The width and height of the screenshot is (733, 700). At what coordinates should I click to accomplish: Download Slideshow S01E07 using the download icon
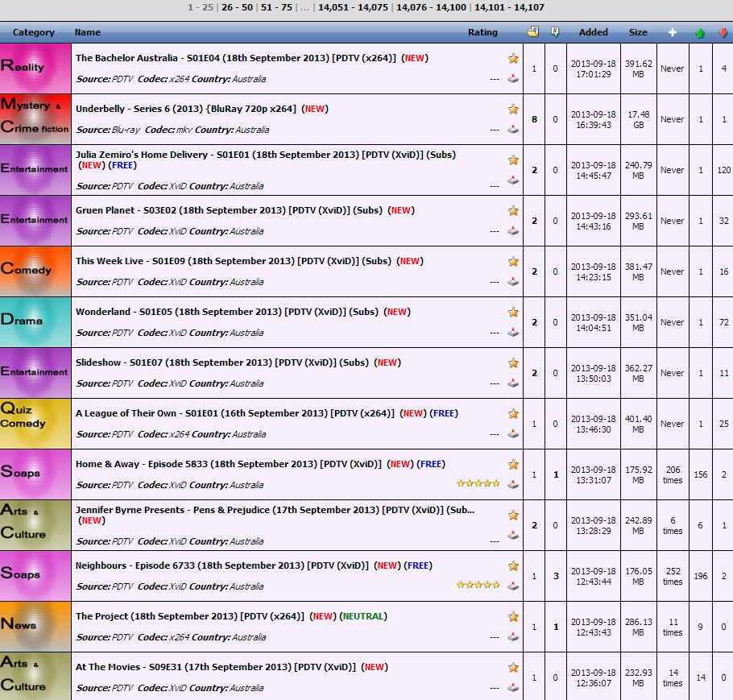pos(513,383)
